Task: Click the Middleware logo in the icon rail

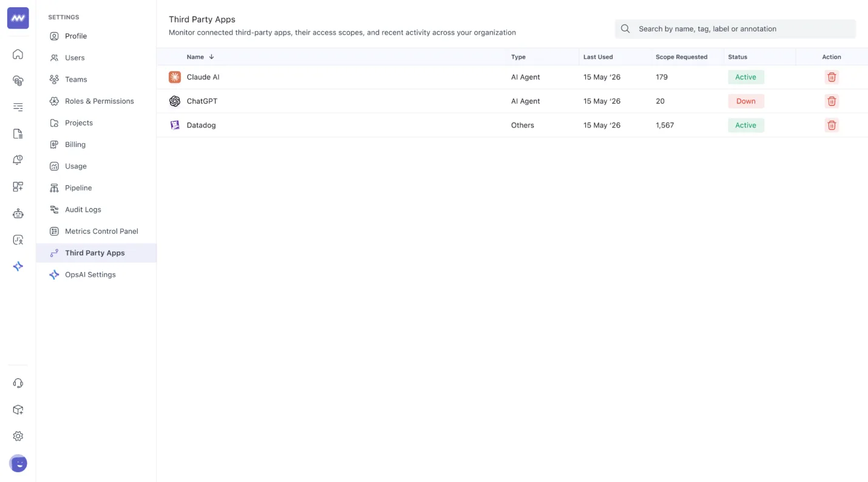Action: click(18, 18)
